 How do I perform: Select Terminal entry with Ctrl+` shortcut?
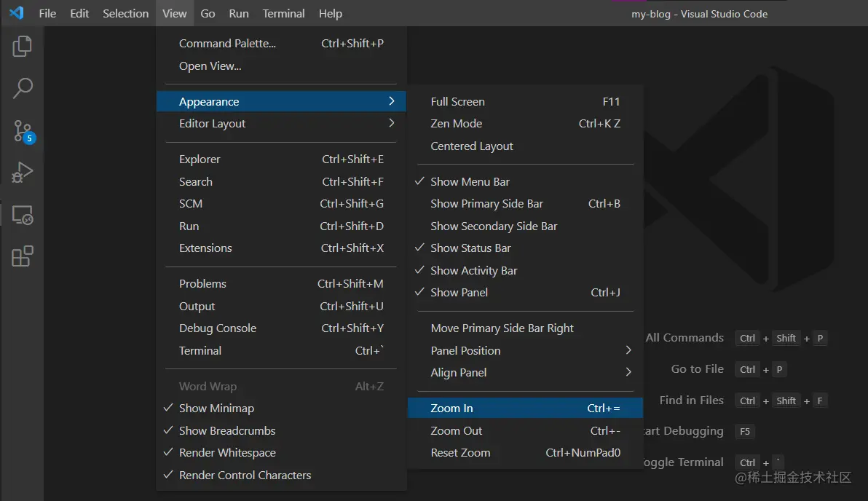281,350
